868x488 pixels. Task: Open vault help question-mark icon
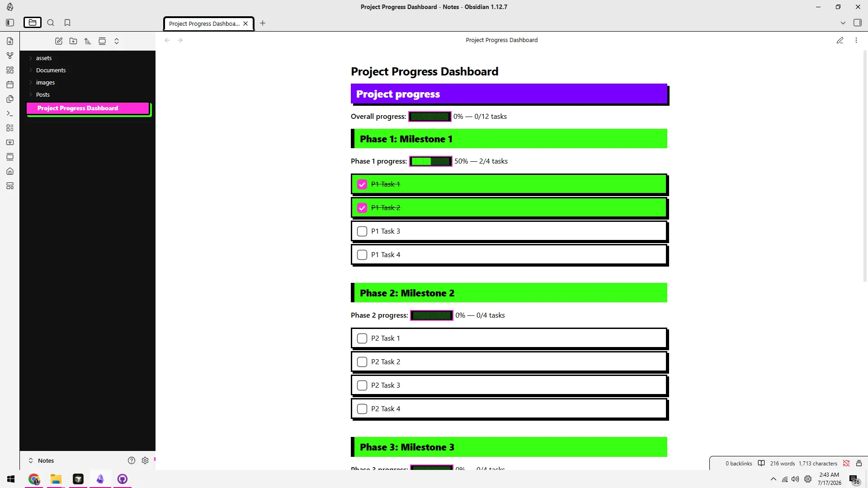click(x=132, y=460)
